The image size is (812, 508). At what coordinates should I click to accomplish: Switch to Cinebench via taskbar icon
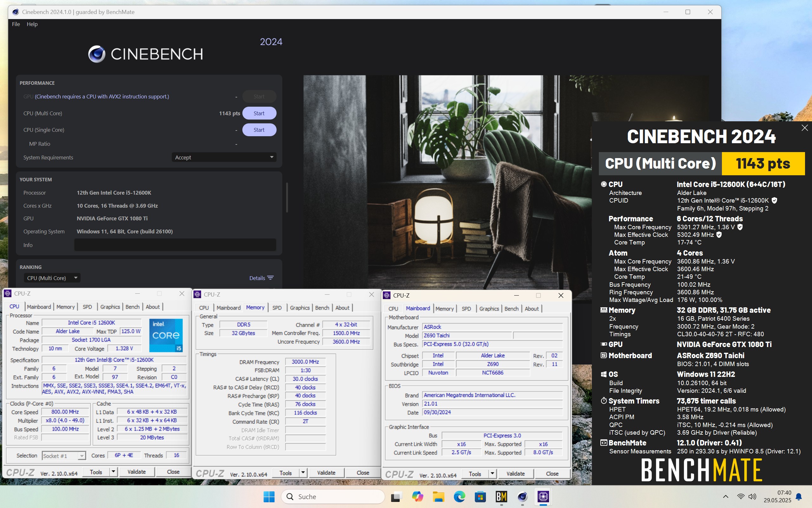click(x=522, y=496)
